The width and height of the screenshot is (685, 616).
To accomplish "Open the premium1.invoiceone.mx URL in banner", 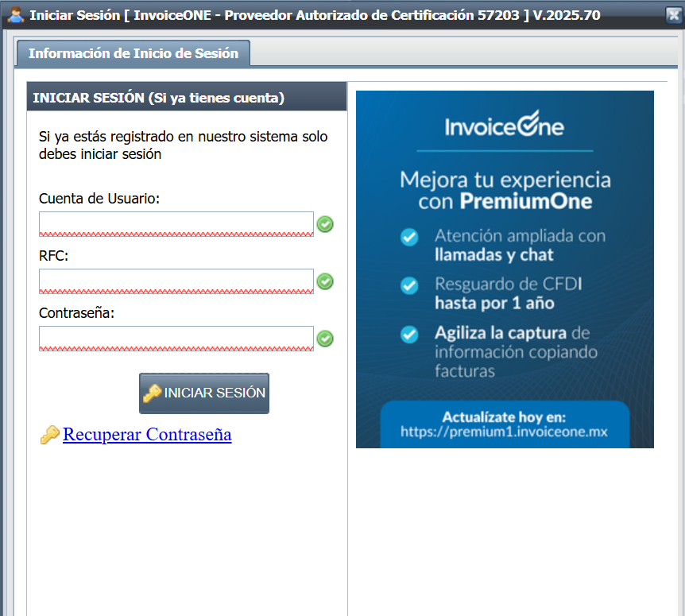I will point(504,432).
